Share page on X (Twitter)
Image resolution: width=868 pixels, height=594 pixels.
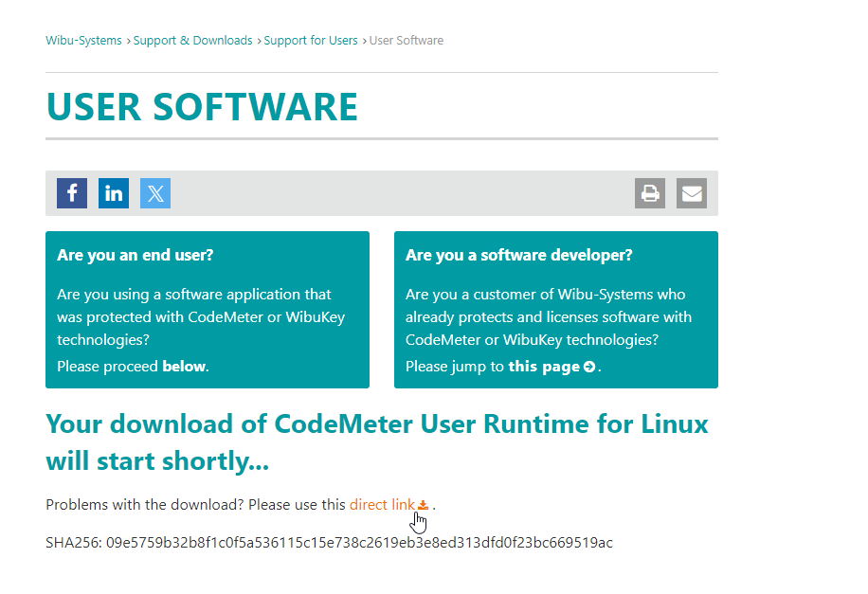[x=155, y=193]
